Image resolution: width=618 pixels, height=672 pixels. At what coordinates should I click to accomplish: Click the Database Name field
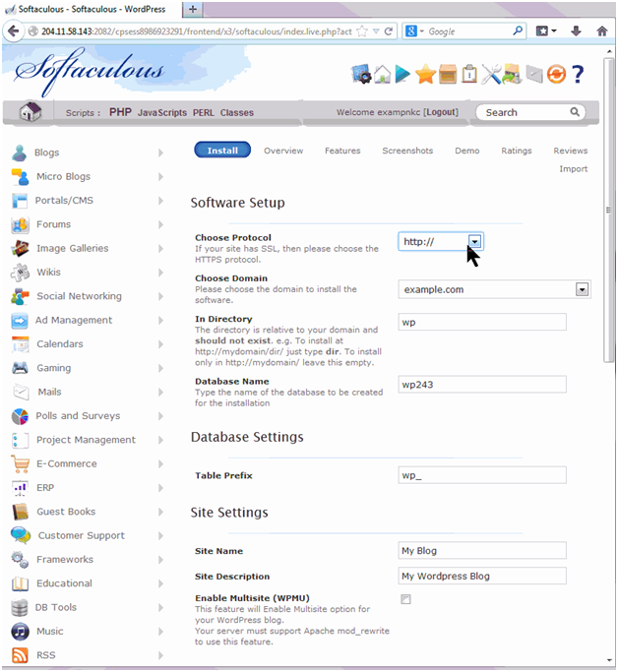tap(482, 385)
